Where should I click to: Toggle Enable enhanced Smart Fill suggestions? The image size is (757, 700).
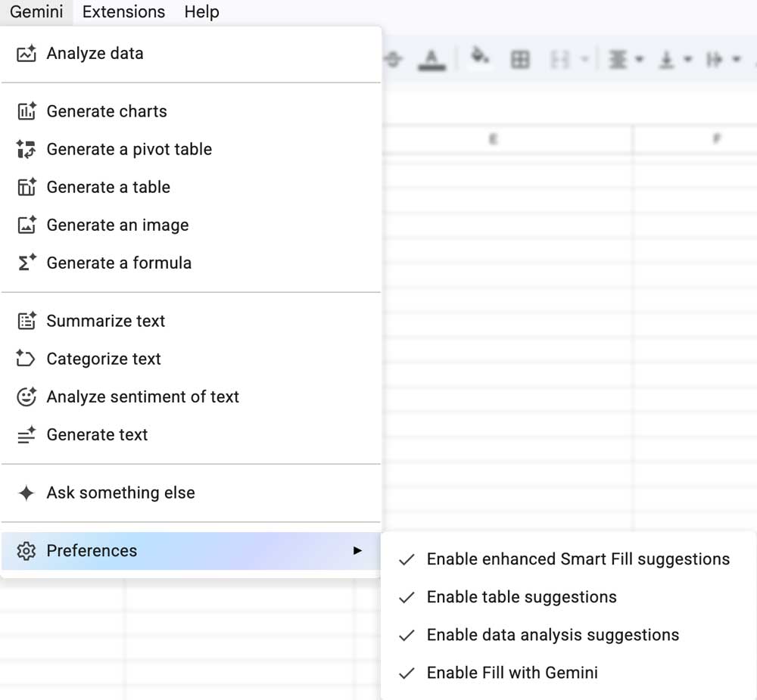[569, 559]
